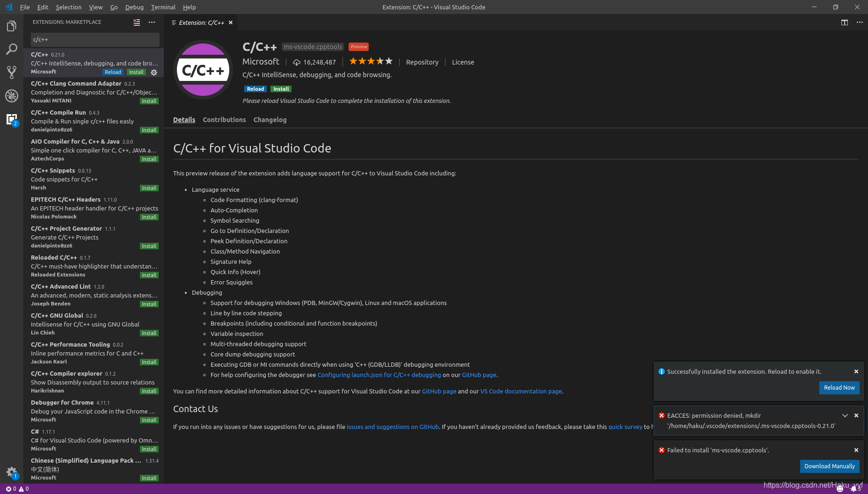
Task: Open the Settings gear at the bottom left
Action: (12, 472)
